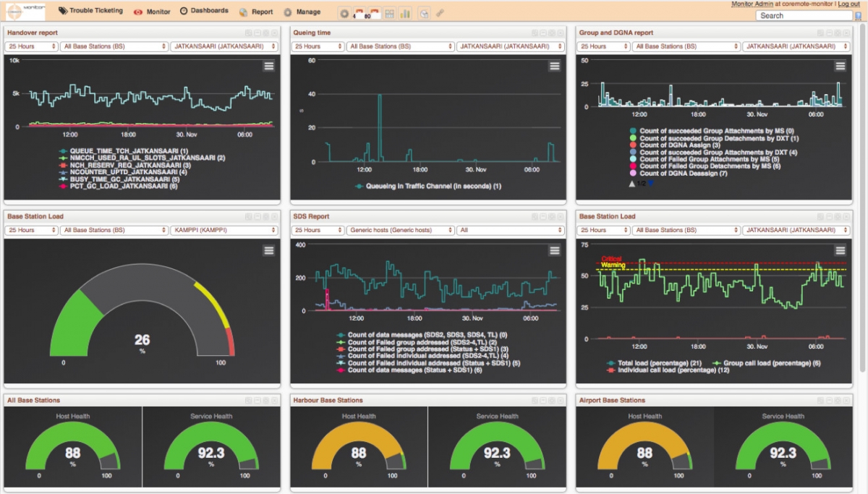This screenshot has height=494, width=868.
Task: Open the Dashboards menu
Action: [x=204, y=11]
